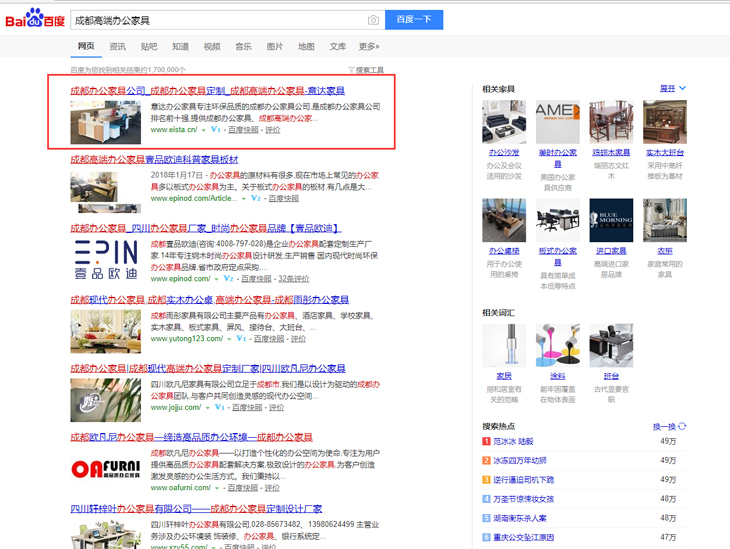Open the 视频 tab
Screen dimensions: 730x549
point(212,47)
